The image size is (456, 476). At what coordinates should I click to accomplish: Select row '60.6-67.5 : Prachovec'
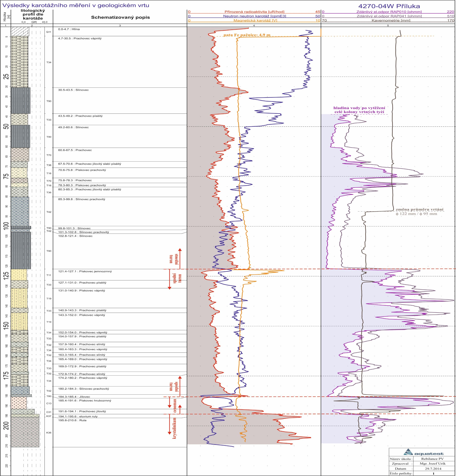[x=75, y=150]
